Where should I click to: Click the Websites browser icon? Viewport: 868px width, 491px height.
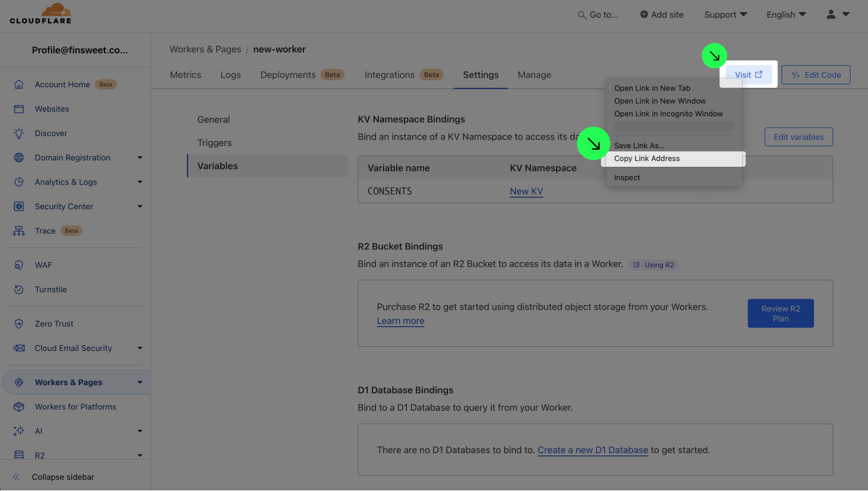pos(19,109)
